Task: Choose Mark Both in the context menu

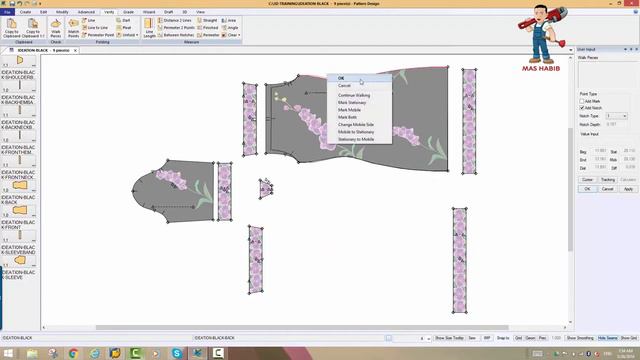Action: click(360, 117)
